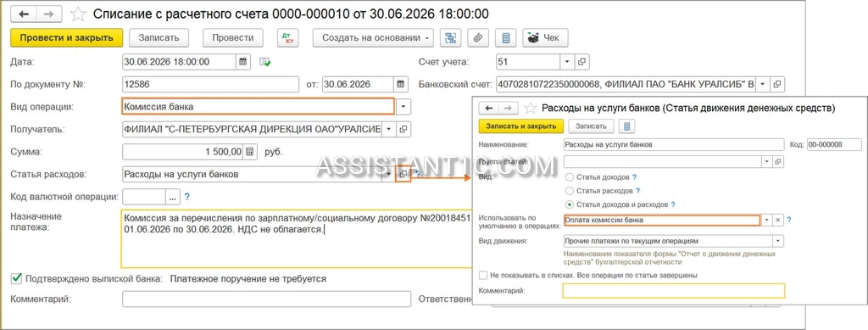Screen dimensions: 868x330
Task: Click the green-check document status icon near Дата
Action: pyautogui.click(x=265, y=62)
